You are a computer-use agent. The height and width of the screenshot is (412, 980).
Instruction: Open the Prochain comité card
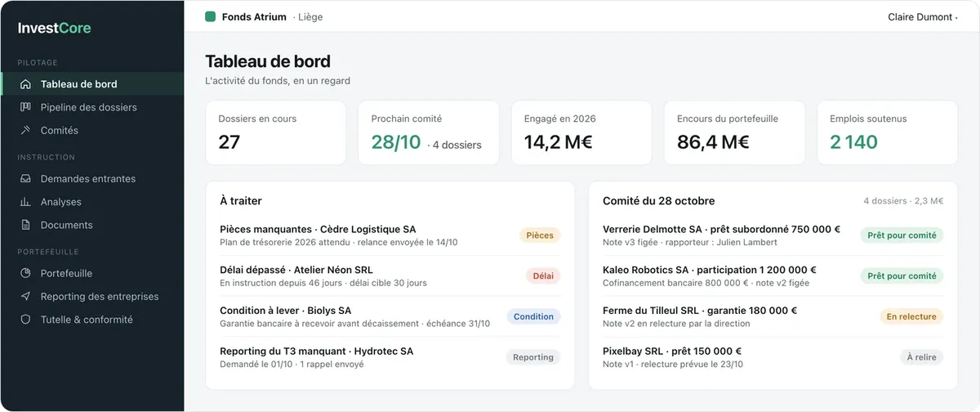pyautogui.click(x=429, y=132)
